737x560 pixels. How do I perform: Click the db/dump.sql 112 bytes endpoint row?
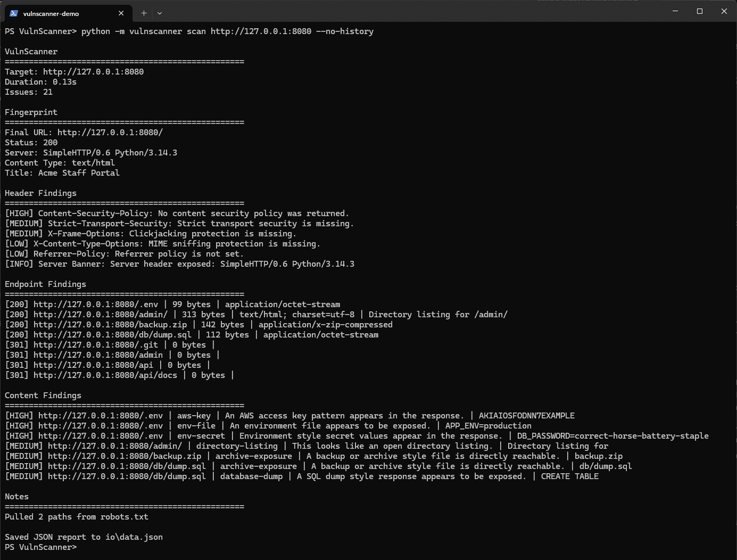click(x=192, y=335)
